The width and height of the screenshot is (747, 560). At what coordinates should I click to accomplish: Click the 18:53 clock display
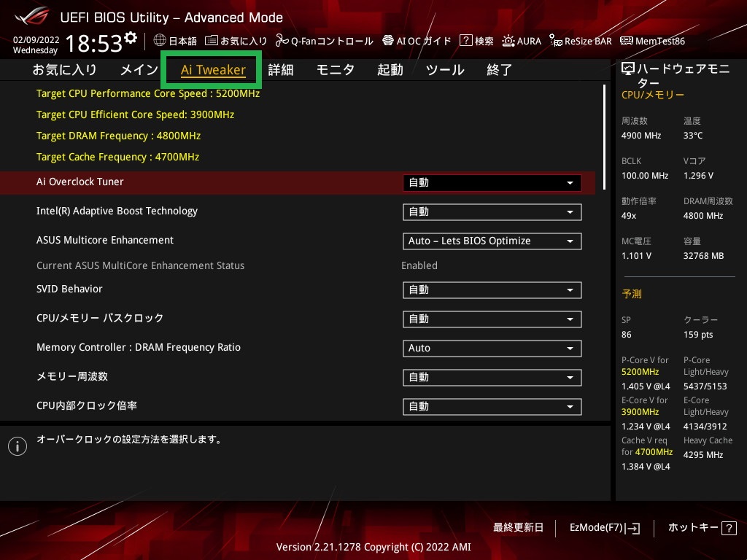click(x=94, y=43)
